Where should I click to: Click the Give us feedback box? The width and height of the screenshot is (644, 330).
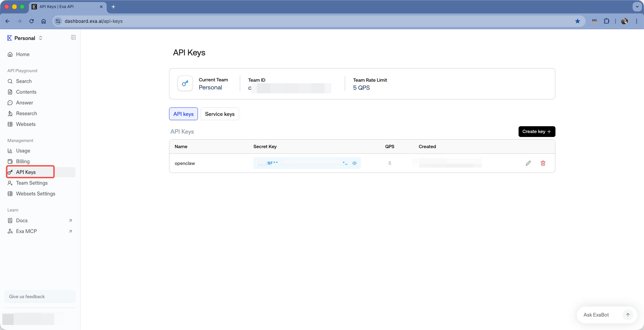40,297
